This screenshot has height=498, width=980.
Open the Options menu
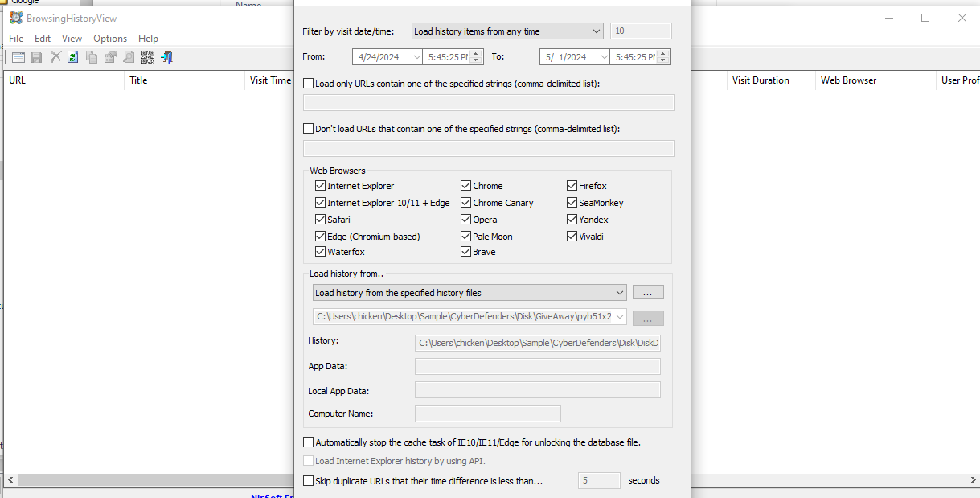tap(110, 39)
